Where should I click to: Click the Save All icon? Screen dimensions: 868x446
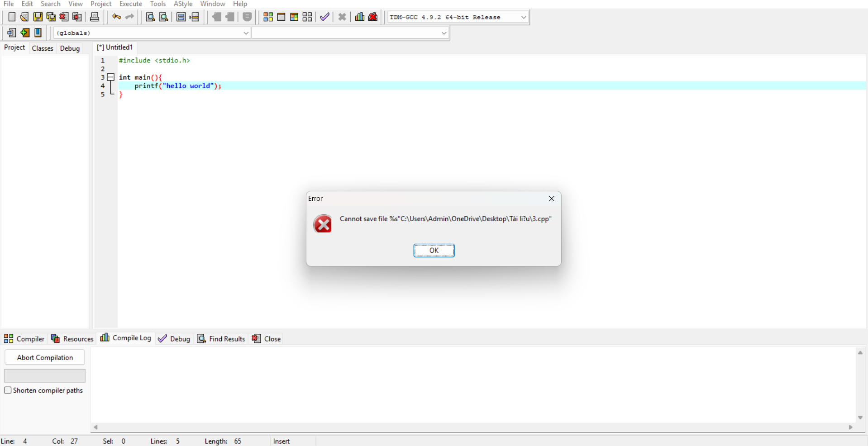pyautogui.click(x=51, y=17)
